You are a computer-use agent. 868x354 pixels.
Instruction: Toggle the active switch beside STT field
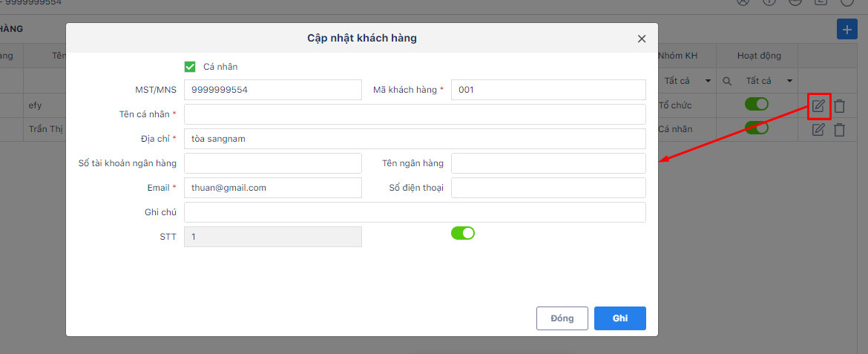(463, 233)
